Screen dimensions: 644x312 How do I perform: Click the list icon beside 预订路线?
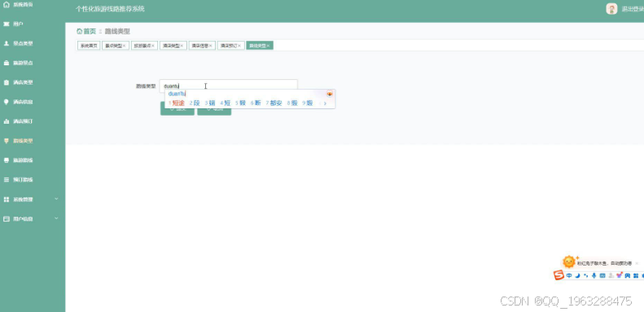(7, 180)
